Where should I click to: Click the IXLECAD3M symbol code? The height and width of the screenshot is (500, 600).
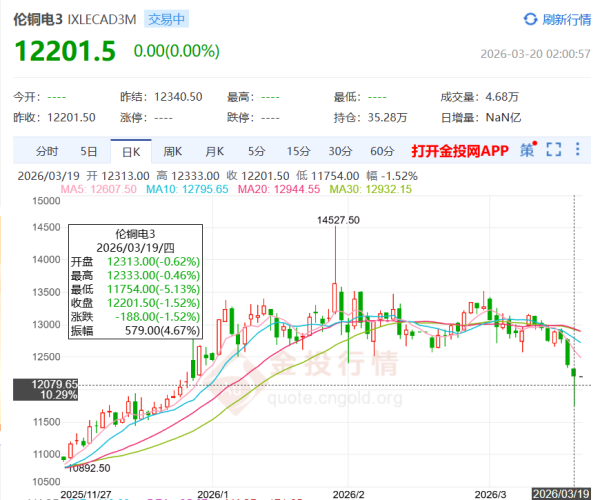102,19
